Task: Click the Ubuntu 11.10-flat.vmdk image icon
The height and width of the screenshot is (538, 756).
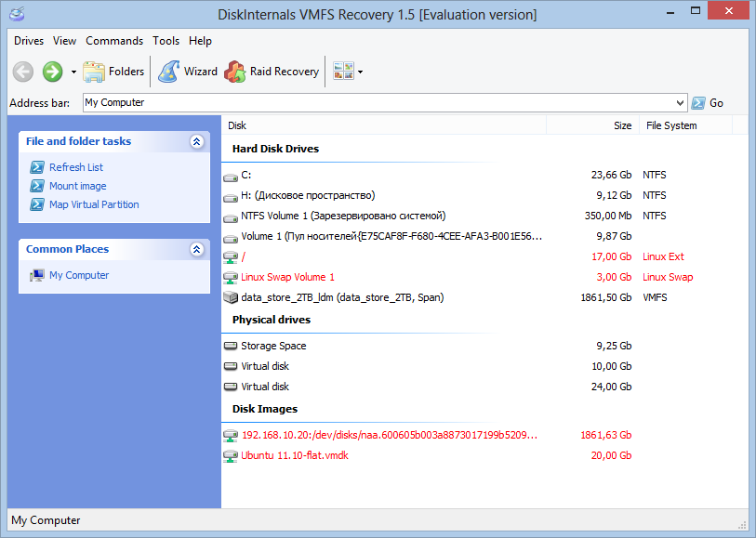Action: pos(231,456)
